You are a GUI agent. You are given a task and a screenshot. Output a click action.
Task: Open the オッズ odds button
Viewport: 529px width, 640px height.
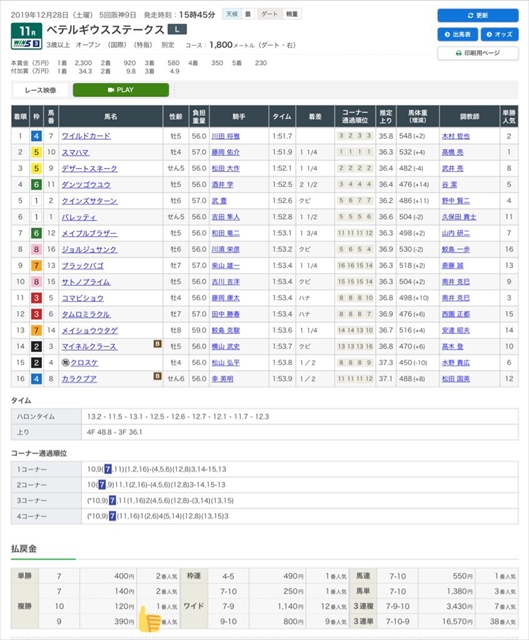pyautogui.click(x=499, y=34)
